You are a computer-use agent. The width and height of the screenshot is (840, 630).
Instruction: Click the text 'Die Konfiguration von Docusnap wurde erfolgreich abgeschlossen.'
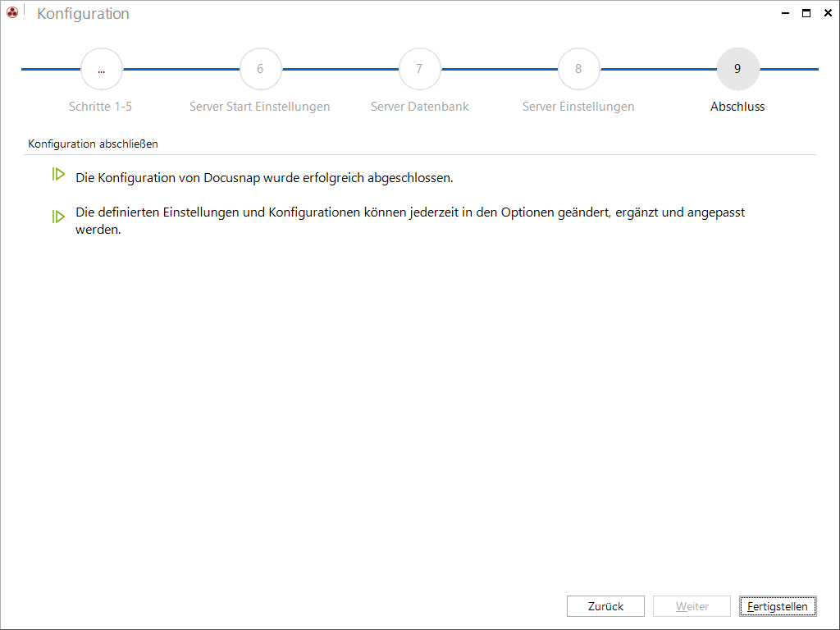pos(264,178)
